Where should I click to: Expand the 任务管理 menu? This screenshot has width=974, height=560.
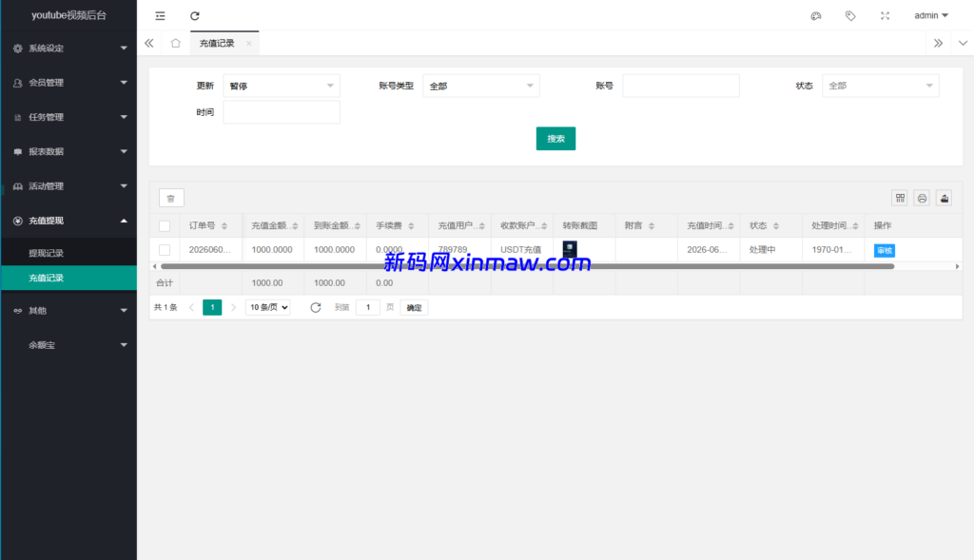point(68,117)
